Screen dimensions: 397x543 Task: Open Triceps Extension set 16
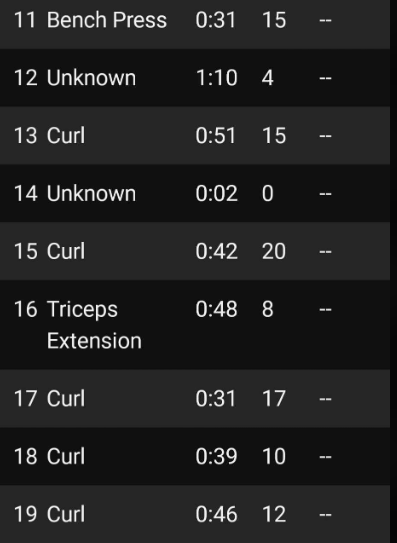pyautogui.click(x=195, y=324)
